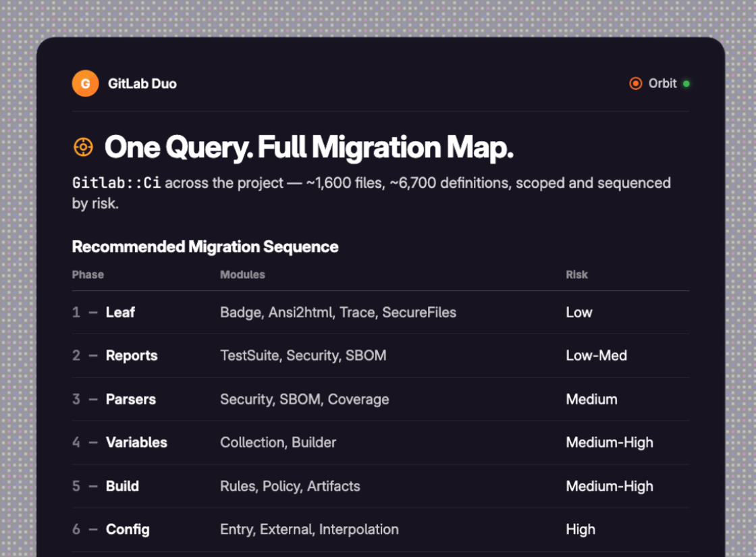The height and width of the screenshot is (557, 756).
Task: Click the Orbit target icon in header
Action: pos(635,84)
